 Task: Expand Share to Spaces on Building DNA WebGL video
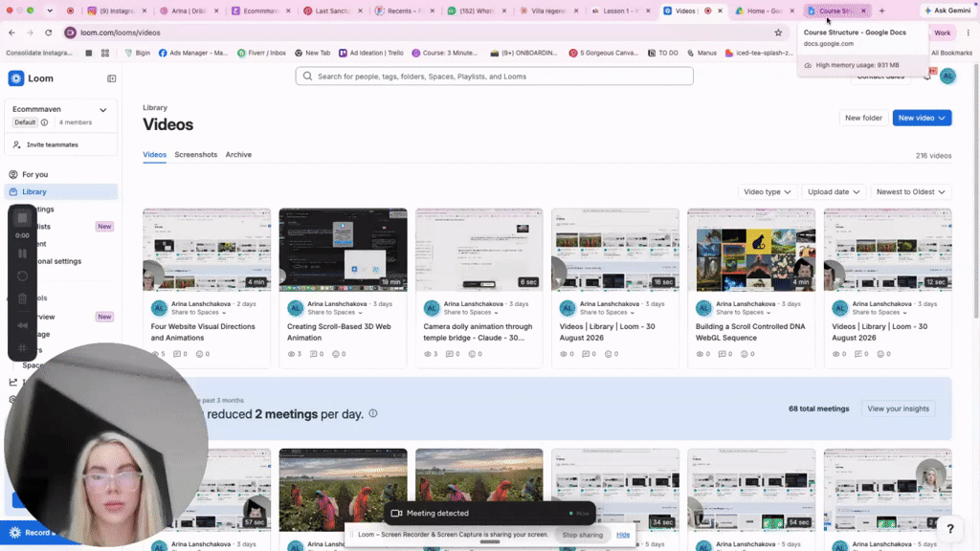point(743,313)
